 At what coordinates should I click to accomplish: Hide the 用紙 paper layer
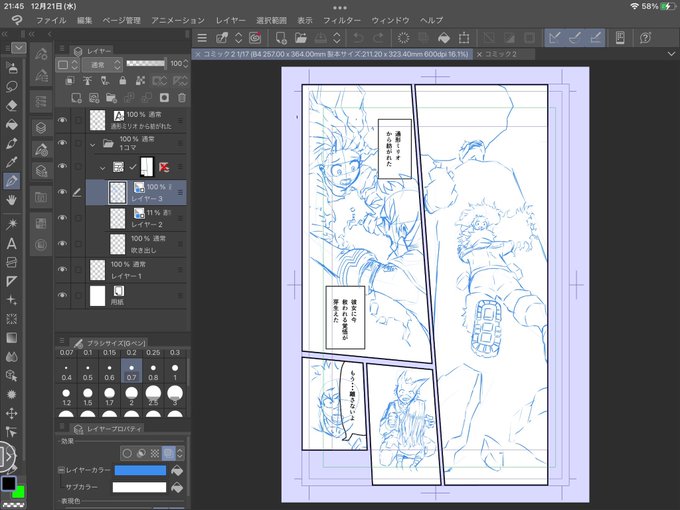click(62, 295)
